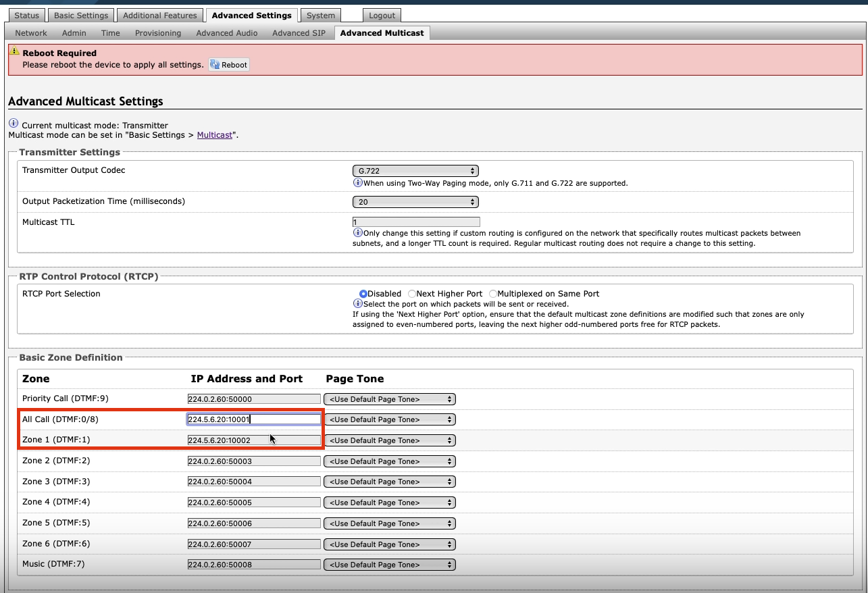Go to the Time sub-tab
This screenshot has height=593, width=868.
click(111, 33)
